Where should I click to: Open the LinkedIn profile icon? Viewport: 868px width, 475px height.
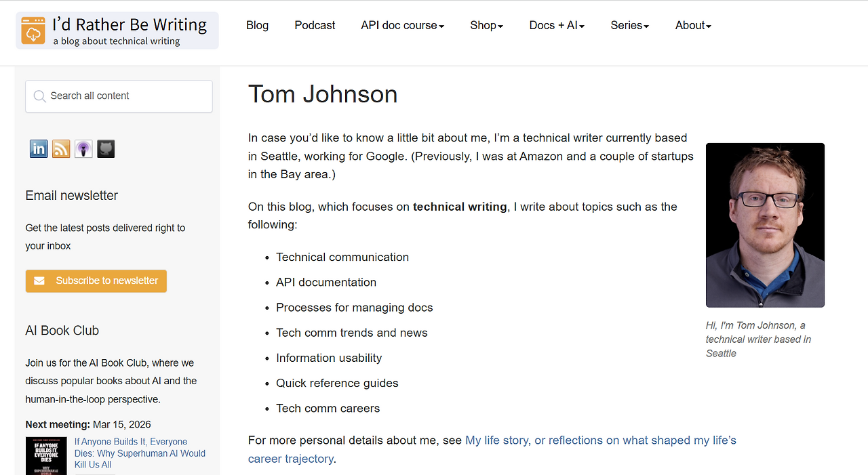[39, 149]
